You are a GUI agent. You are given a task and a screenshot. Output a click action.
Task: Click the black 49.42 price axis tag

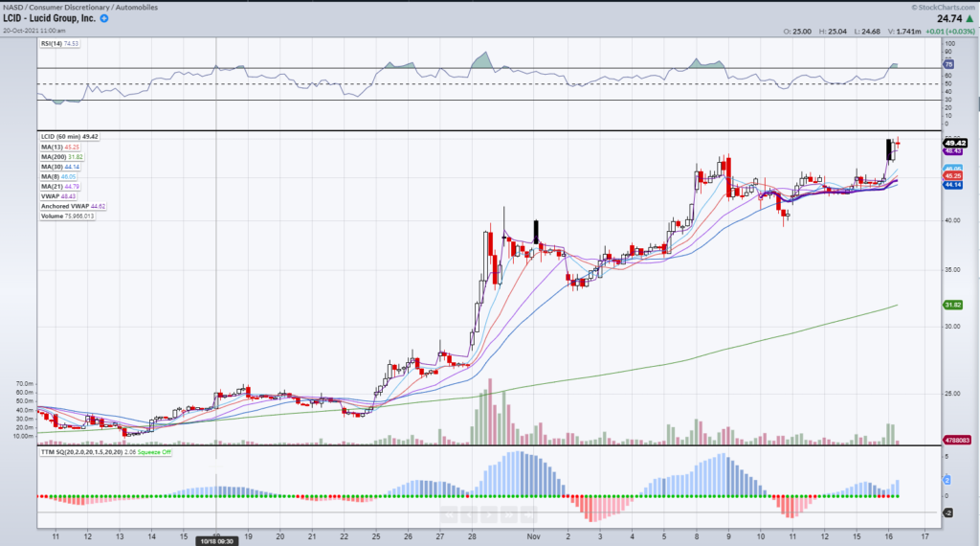coord(955,144)
